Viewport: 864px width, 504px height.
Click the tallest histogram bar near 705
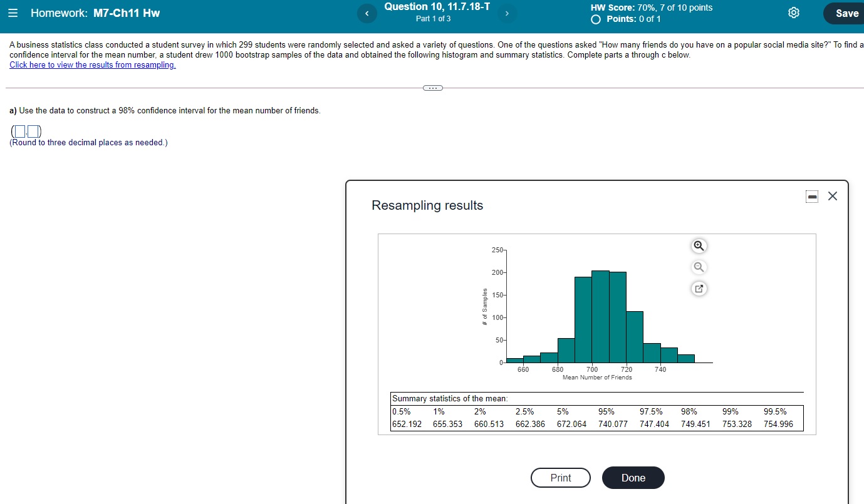[600, 317]
